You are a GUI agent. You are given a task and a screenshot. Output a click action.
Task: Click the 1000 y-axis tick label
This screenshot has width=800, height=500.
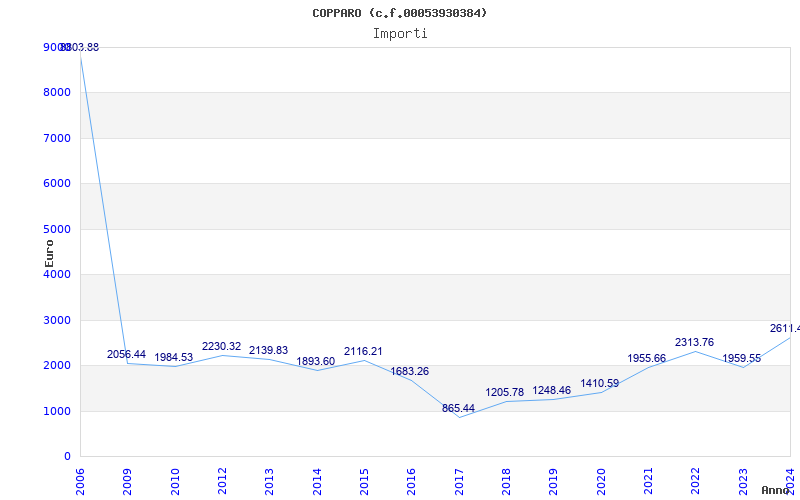57,411
